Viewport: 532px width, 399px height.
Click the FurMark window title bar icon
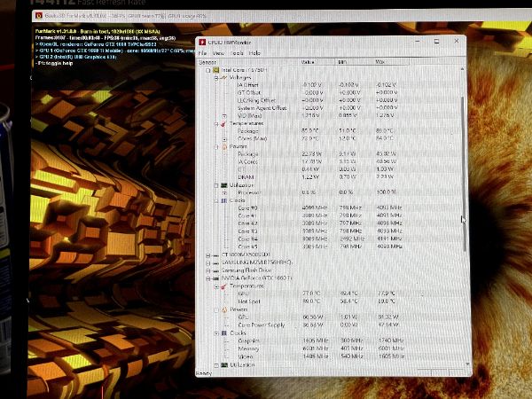(38, 16)
